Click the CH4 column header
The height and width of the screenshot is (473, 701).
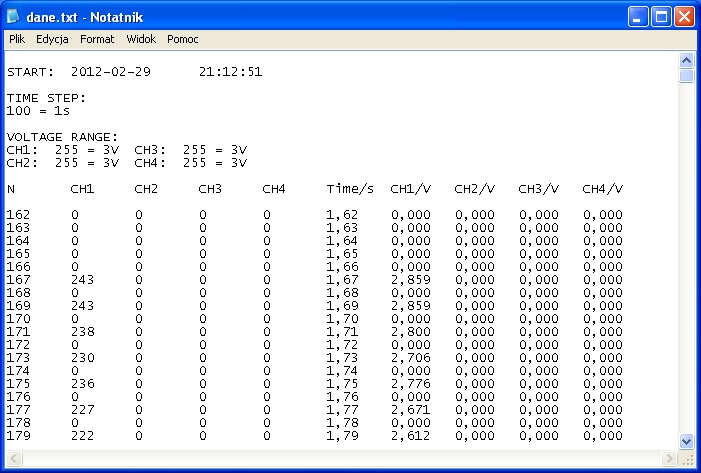274,189
